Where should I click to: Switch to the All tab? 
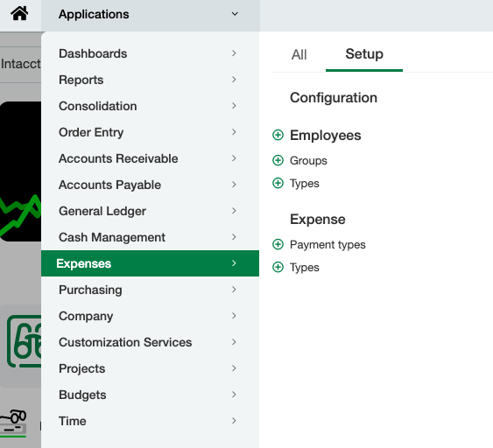coord(299,54)
